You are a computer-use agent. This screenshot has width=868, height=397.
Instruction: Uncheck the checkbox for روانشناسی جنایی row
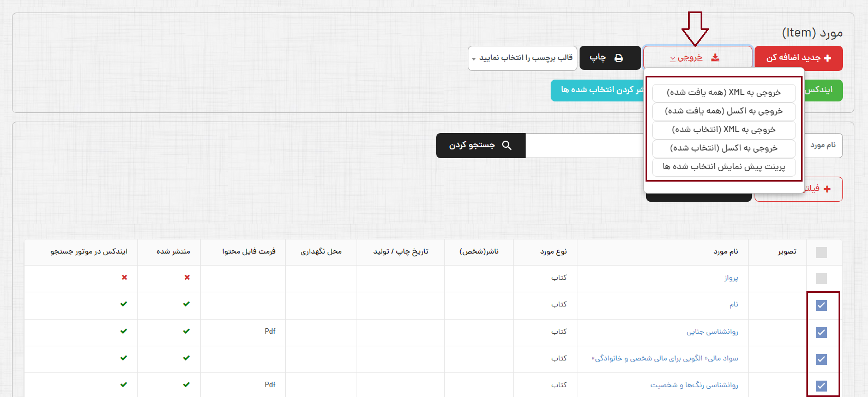point(822,332)
